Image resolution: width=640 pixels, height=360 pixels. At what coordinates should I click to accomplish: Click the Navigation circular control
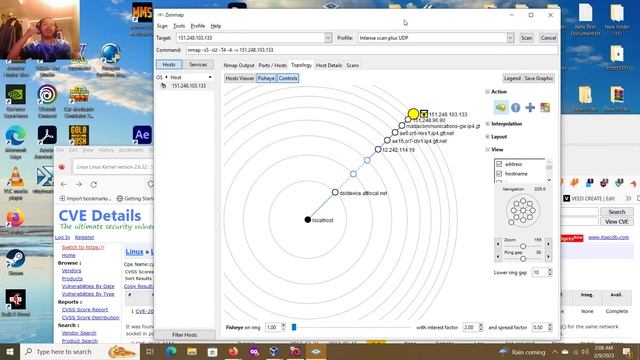click(523, 211)
